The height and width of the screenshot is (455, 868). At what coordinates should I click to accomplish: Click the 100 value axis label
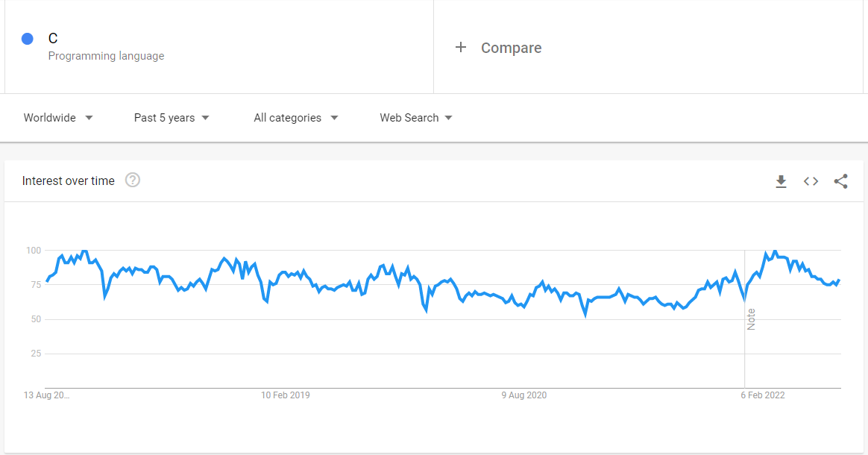click(x=34, y=250)
